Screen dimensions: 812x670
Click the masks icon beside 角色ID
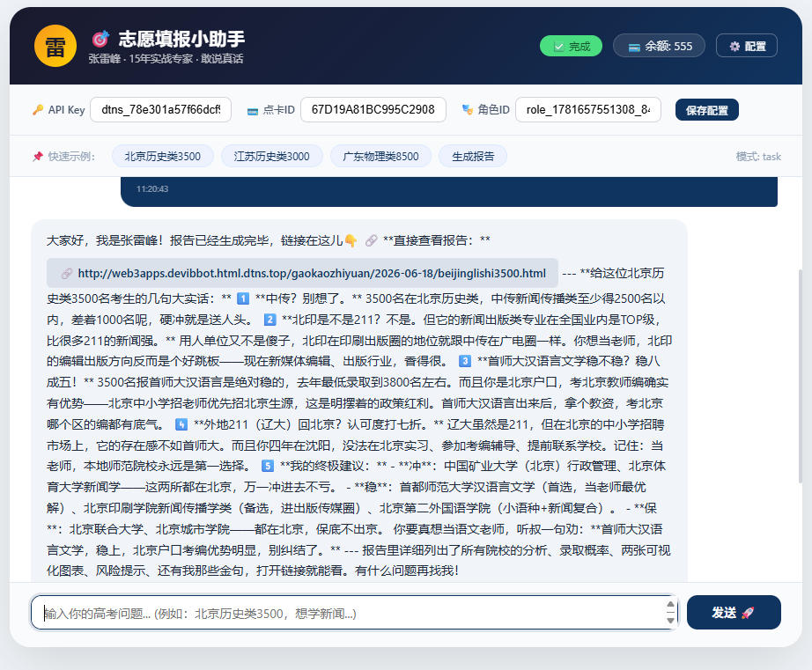pyautogui.click(x=468, y=110)
